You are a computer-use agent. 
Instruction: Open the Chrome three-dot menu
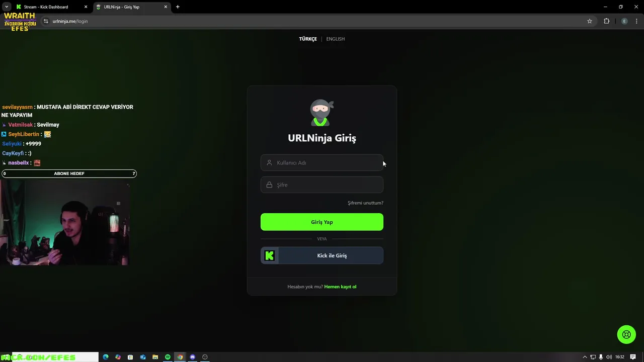click(x=637, y=21)
